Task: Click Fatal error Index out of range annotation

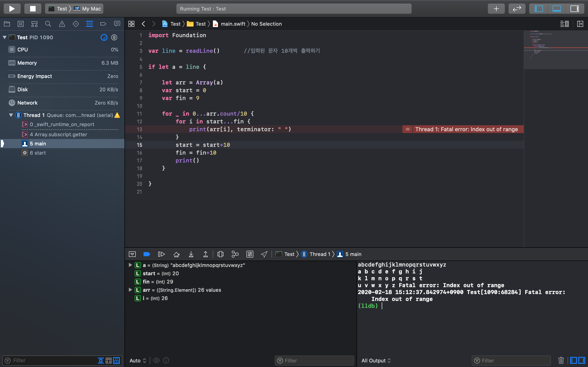Action: coord(466,129)
